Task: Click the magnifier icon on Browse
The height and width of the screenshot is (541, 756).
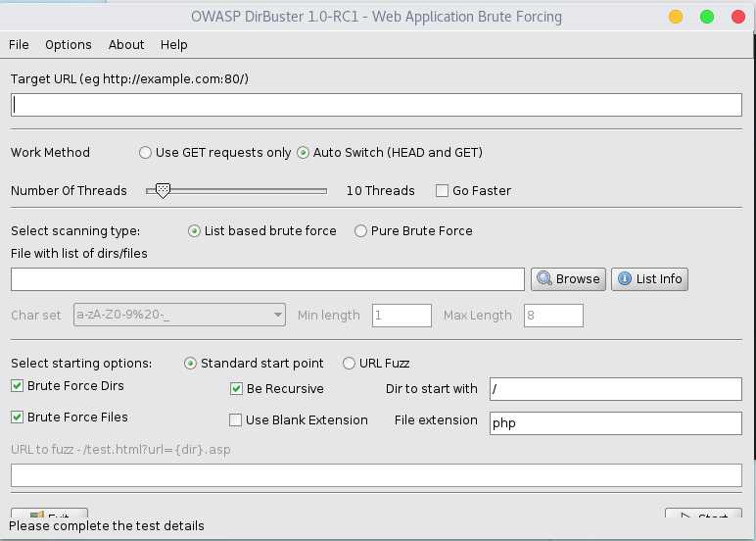Action: pyautogui.click(x=544, y=278)
